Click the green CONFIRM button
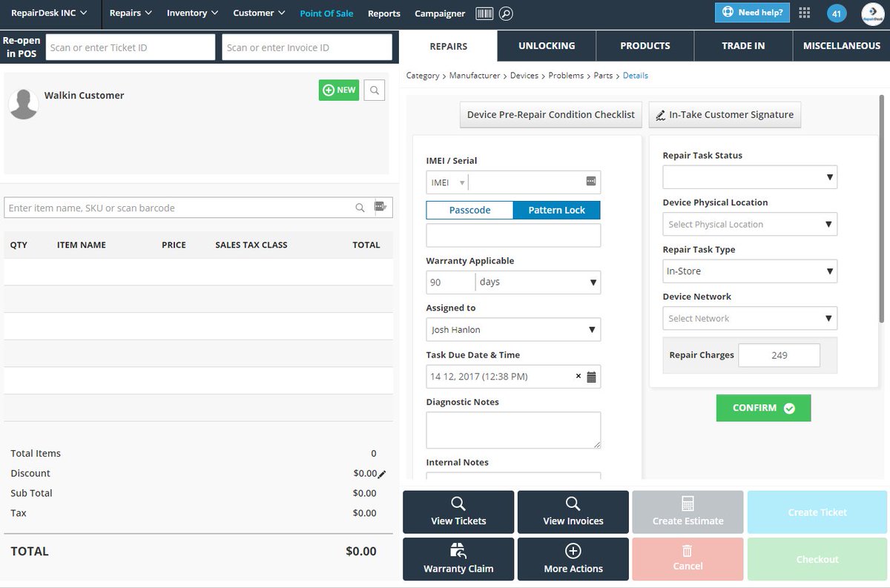The height and width of the screenshot is (588, 890). pos(763,408)
